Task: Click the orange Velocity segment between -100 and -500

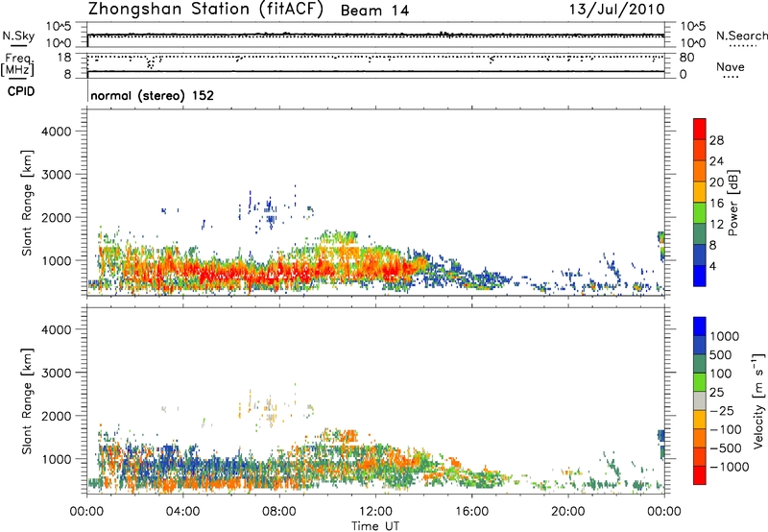Action: [x=700, y=438]
